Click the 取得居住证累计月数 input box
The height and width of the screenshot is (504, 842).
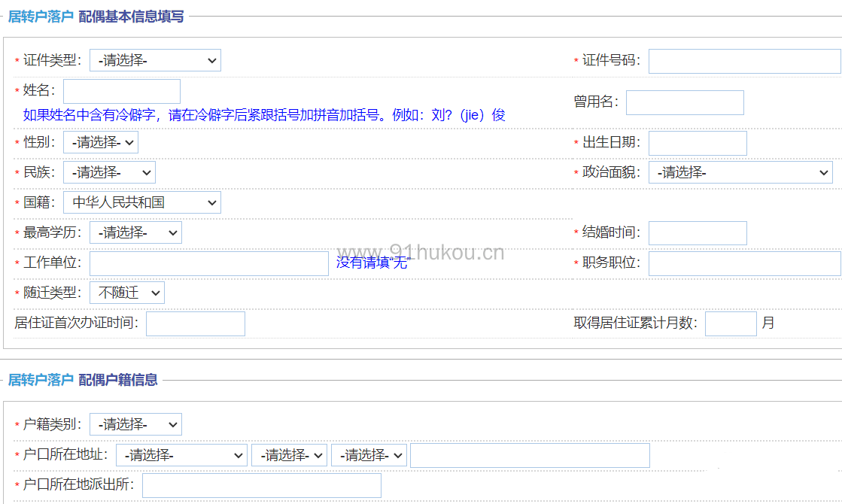click(x=731, y=323)
